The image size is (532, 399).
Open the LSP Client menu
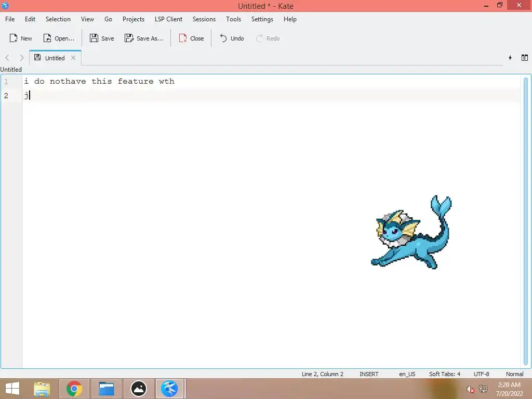click(168, 19)
